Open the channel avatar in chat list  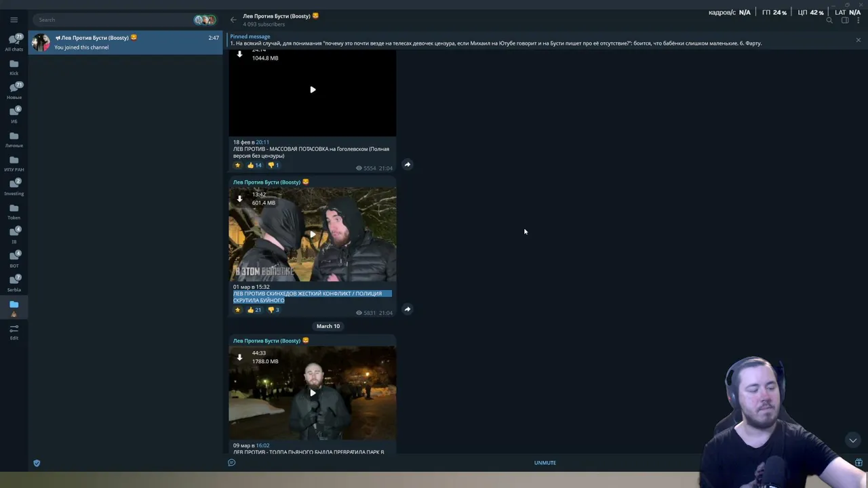tap(41, 42)
